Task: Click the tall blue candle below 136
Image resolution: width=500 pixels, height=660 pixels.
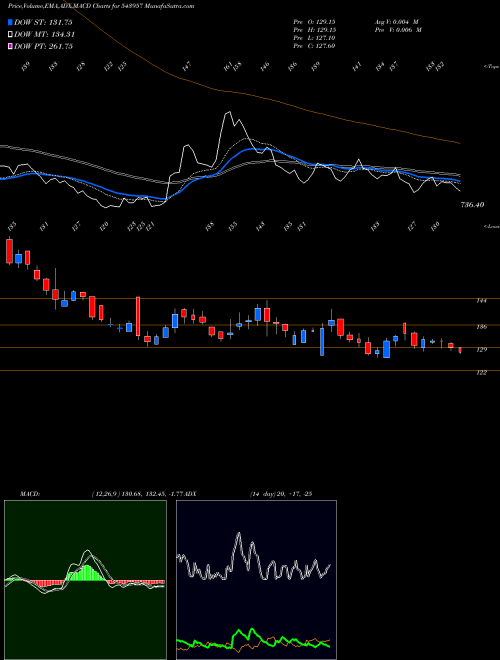Action: [x=322, y=341]
